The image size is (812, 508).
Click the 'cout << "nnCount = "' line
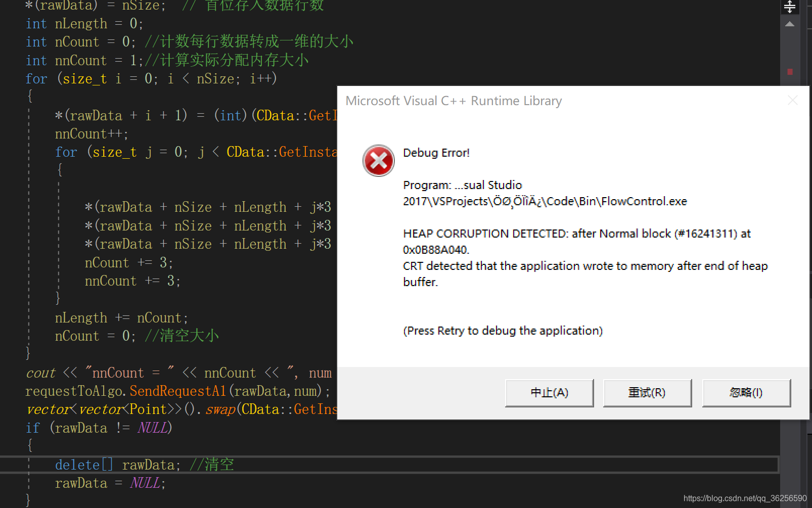point(178,373)
